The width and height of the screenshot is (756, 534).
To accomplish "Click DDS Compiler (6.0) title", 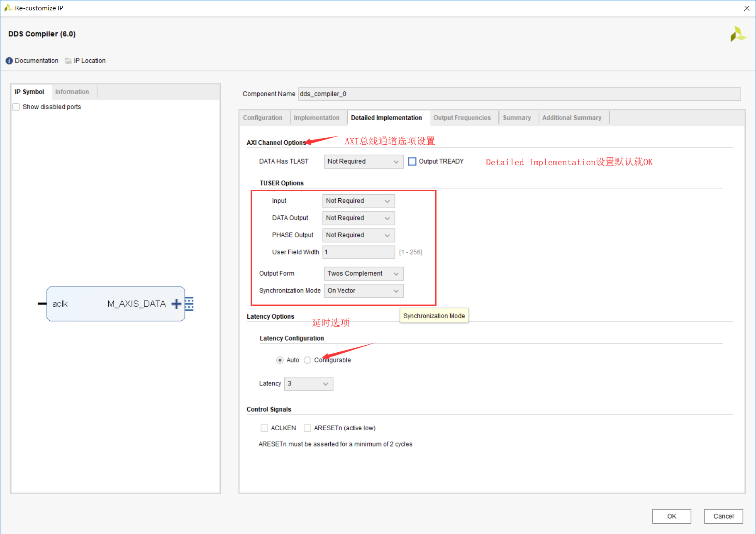I will [42, 34].
